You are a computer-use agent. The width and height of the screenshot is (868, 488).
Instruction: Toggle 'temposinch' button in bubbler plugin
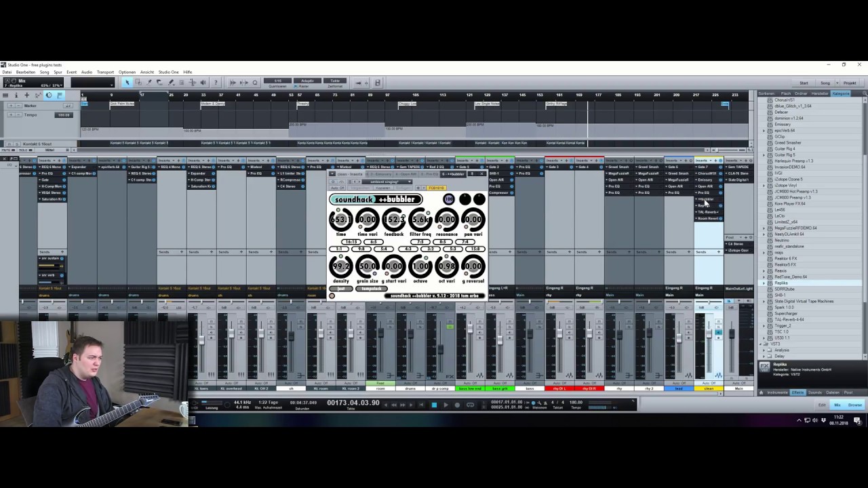[372, 289]
